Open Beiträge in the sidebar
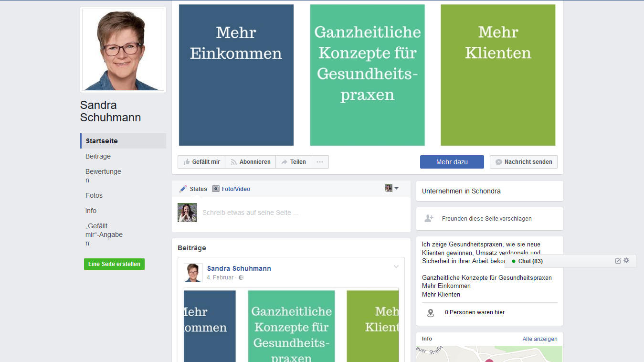This screenshot has height=362, width=644. pyautogui.click(x=98, y=156)
